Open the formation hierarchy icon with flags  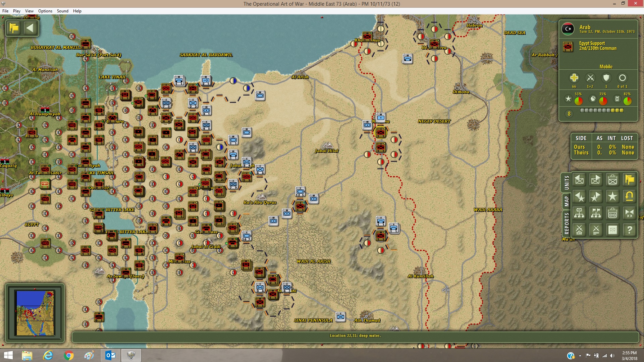(596, 213)
